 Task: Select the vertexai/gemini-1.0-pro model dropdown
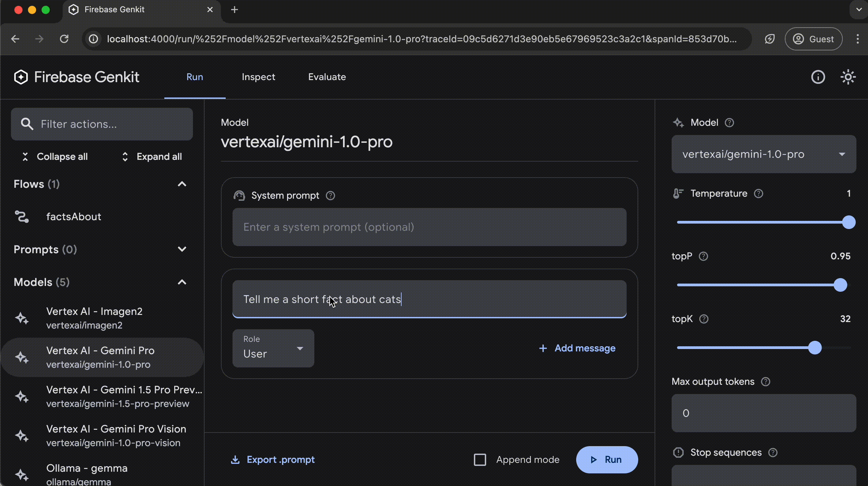pos(764,154)
